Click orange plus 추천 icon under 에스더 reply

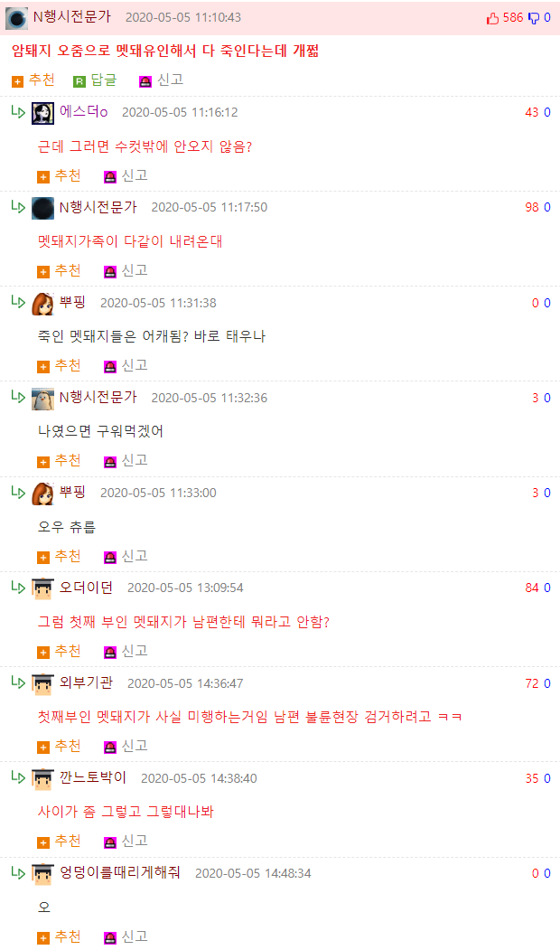(x=43, y=177)
